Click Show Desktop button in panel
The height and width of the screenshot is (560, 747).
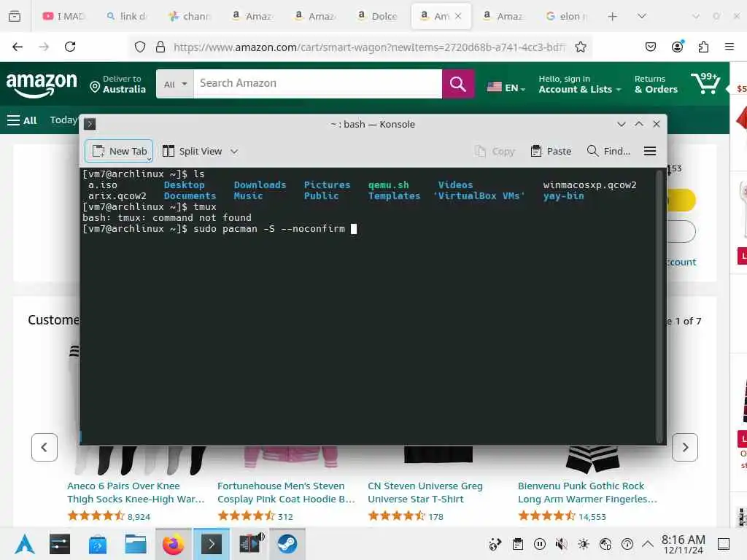724,544
